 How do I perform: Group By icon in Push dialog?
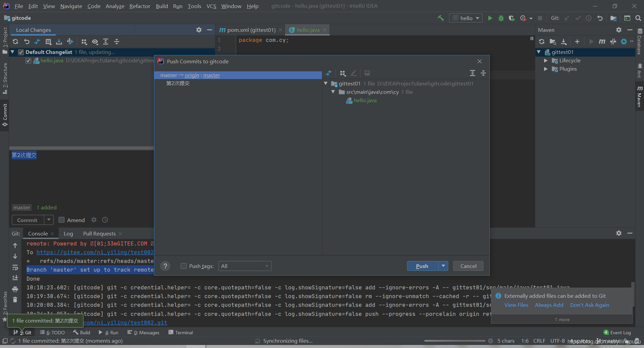coord(342,73)
